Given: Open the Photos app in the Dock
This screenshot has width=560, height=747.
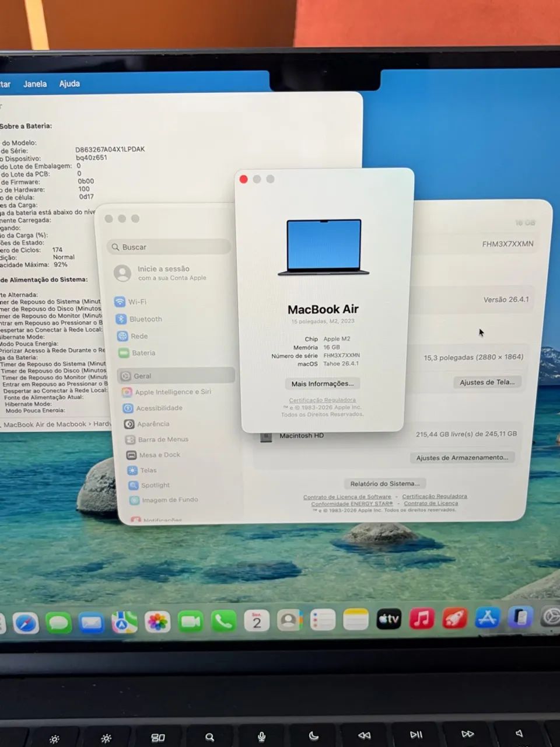Looking at the screenshot, I should click(157, 622).
